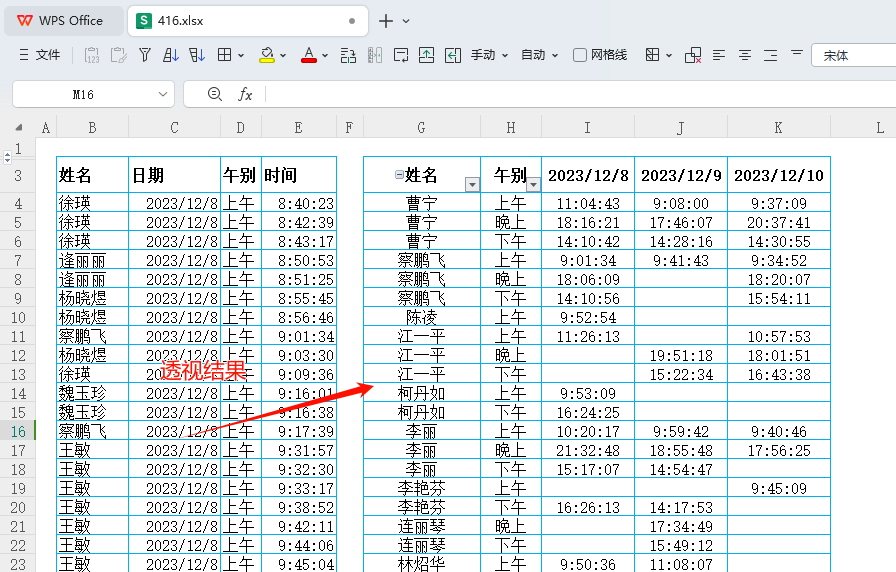Select cell showing 21:32:48
Image resolution: width=896 pixels, height=572 pixels.
(588, 450)
